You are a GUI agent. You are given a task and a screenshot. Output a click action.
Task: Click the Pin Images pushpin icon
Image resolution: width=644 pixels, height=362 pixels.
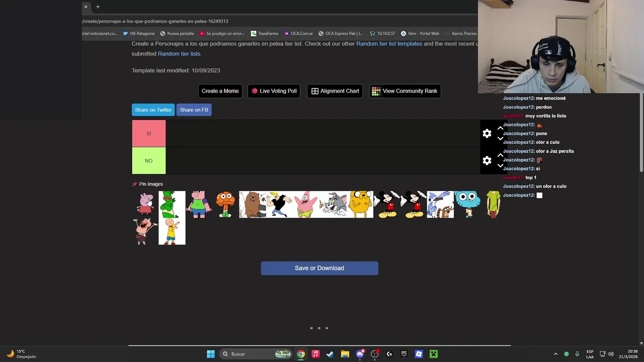coord(134,184)
